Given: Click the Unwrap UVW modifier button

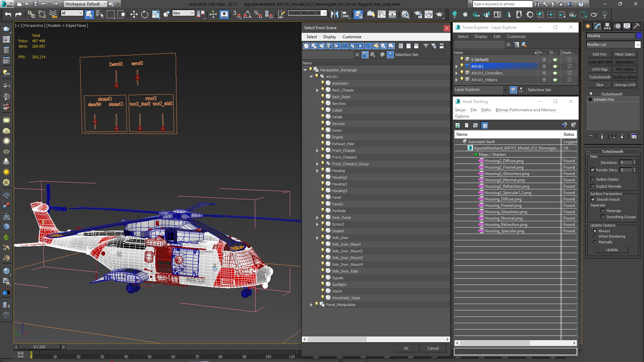Looking at the screenshot, I should pos(625,85).
